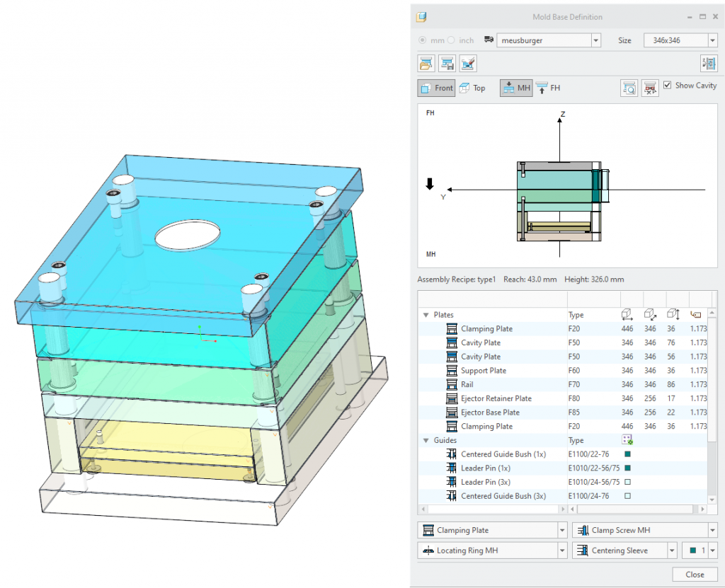Toggle the Show Cavity checkbox
The width and height of the screenshot is (725, 588).
click(x=666, y=84)
